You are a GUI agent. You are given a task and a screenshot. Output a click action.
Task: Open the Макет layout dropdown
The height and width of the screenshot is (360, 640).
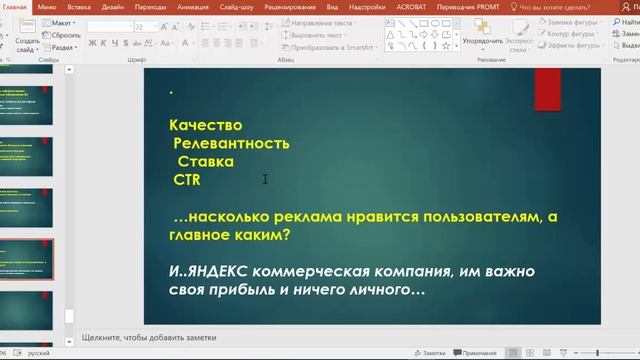coord(60,23)
